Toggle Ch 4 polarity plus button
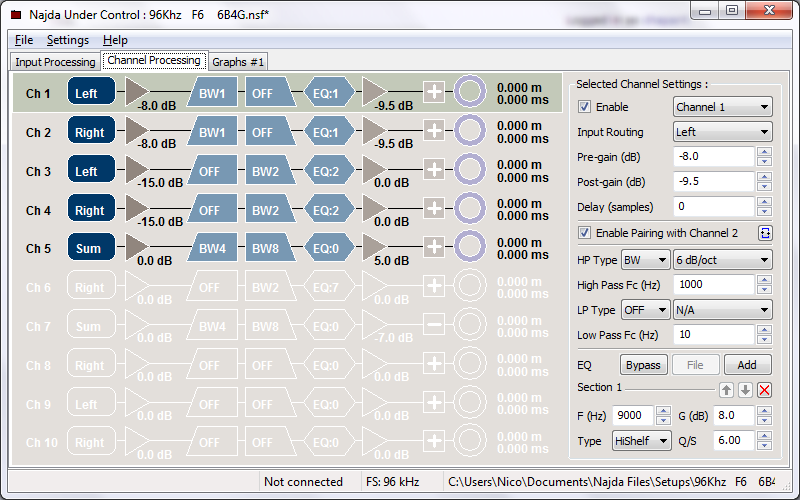The height and width of the screenshot is (500, 800). click(x=434, y=208)
